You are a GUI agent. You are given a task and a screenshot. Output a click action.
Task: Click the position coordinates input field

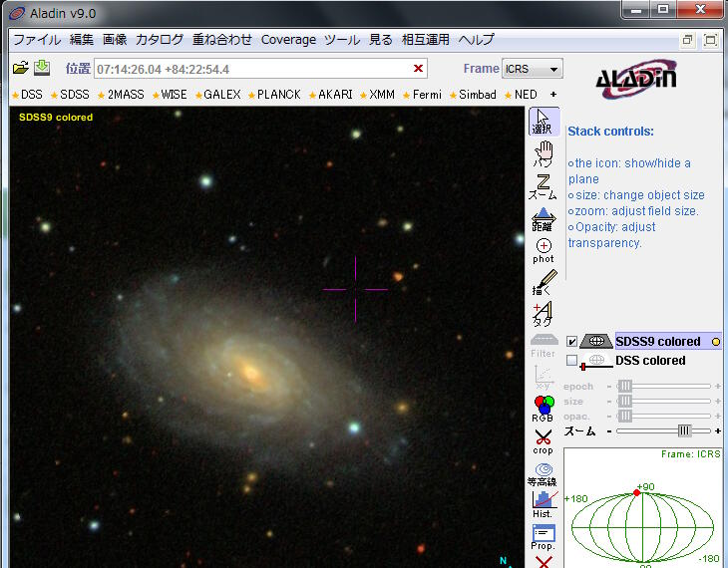(x=260, y=69)
